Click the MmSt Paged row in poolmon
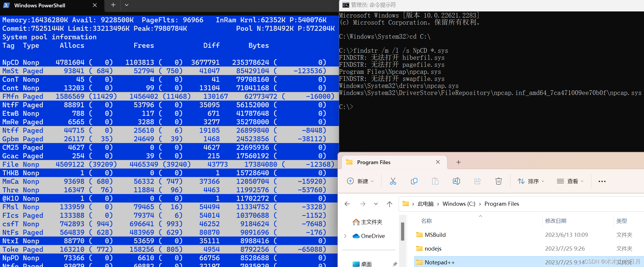Image resolution: width=644 pixels, height=267 pixels. click(169, 71)
